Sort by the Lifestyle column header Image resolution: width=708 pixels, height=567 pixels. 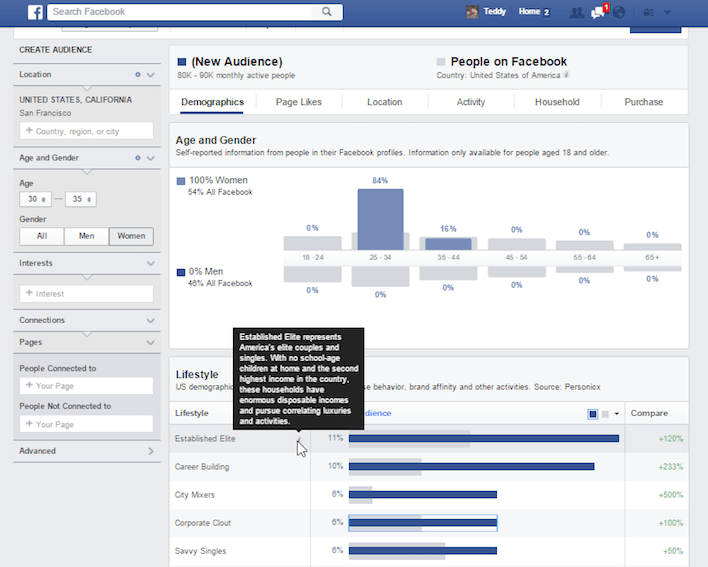(192, 413)
